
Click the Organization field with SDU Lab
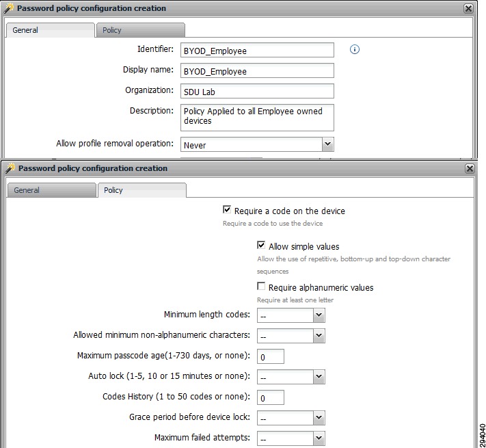(x=257, y=91)
